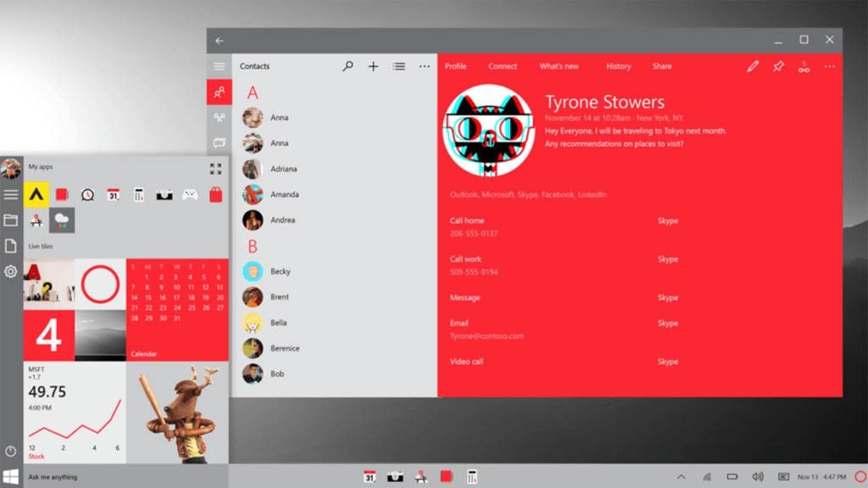Launch the red shopping bag Store app
The width and height of the screenshot is (868, 488).
tap(215, 195)
